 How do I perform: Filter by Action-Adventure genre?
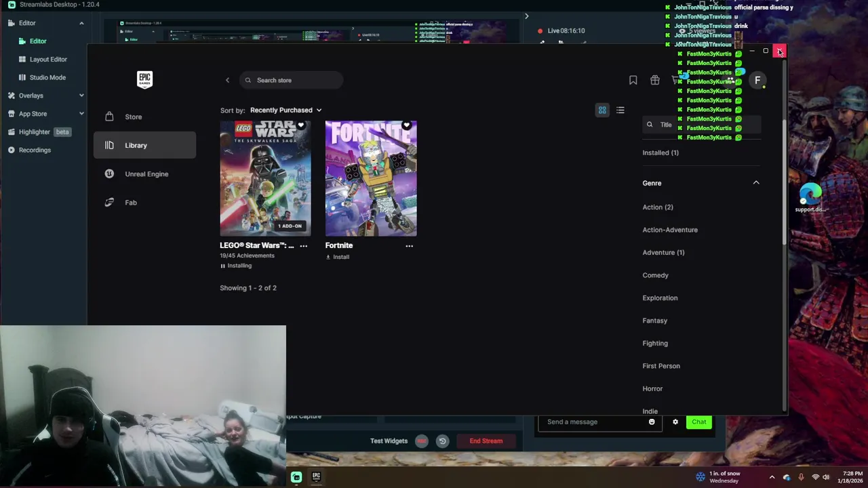coord(670,230)
